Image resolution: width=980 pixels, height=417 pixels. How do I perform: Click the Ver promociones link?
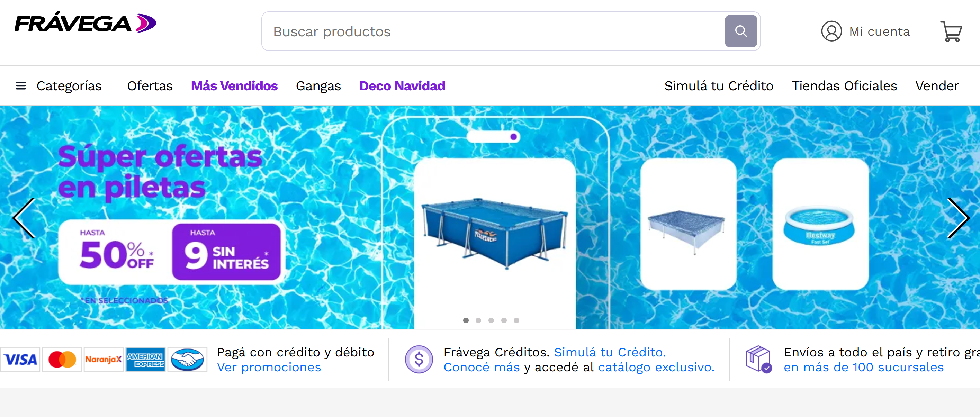(x=269, y=367)
